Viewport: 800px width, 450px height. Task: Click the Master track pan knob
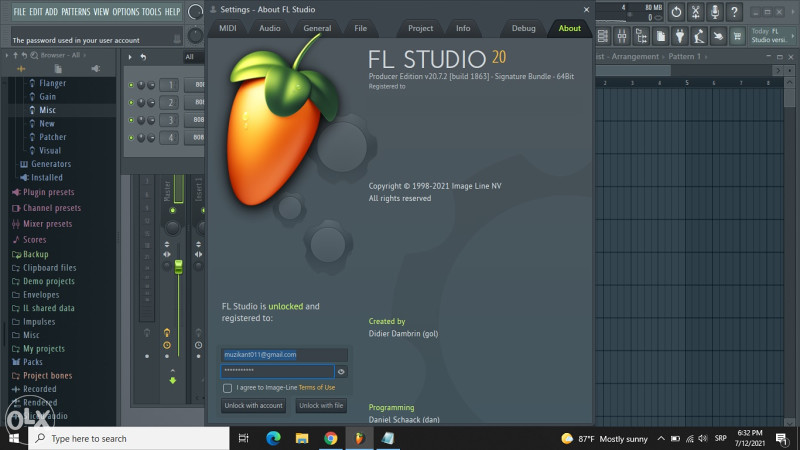pos(172,227)
